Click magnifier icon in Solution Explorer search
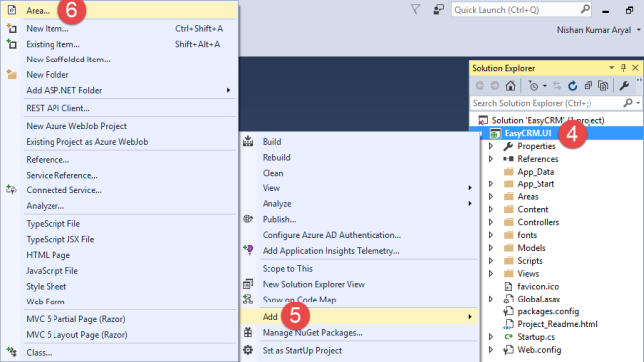 pos(628,103)
